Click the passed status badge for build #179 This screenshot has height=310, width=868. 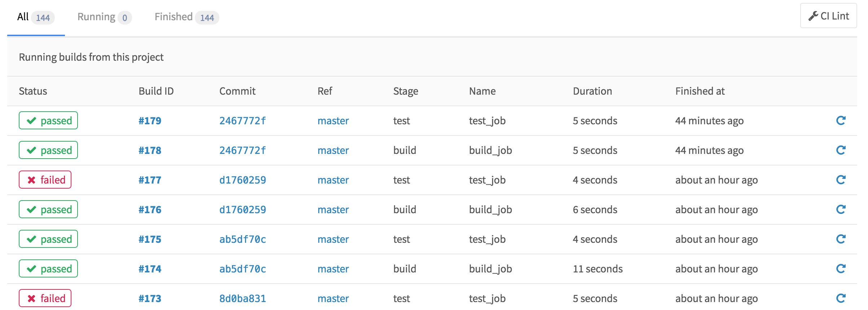tap(48, 121)
